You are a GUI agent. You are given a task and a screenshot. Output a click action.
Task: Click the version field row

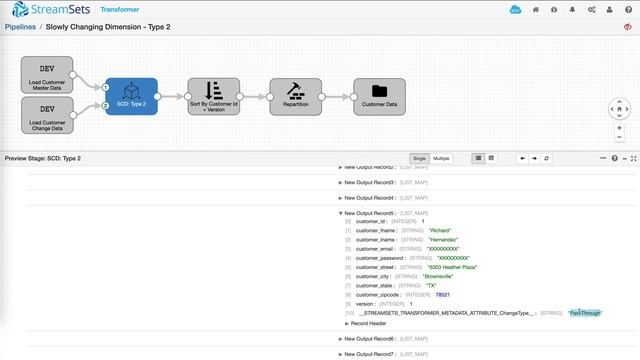coord(379,304)
